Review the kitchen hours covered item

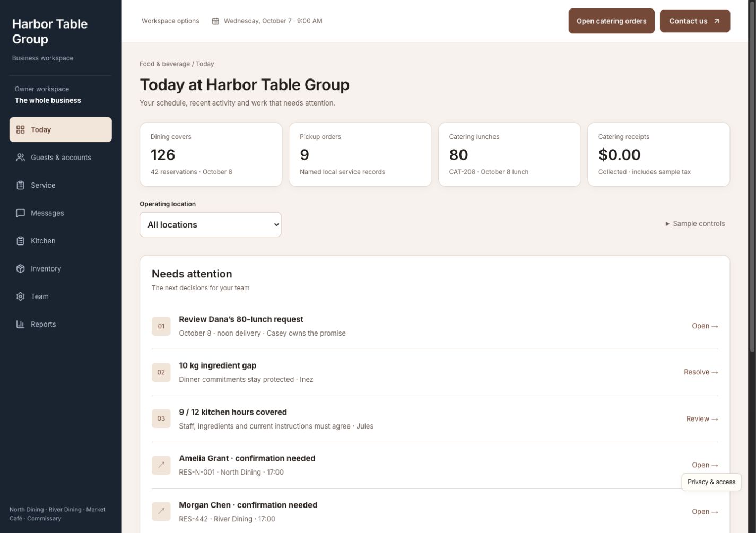[x=702, y=419]
